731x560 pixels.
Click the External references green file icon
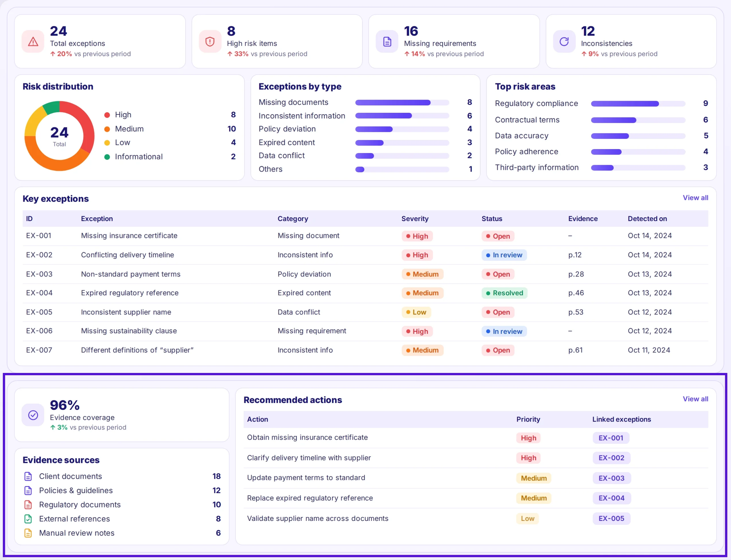point(28,519)
